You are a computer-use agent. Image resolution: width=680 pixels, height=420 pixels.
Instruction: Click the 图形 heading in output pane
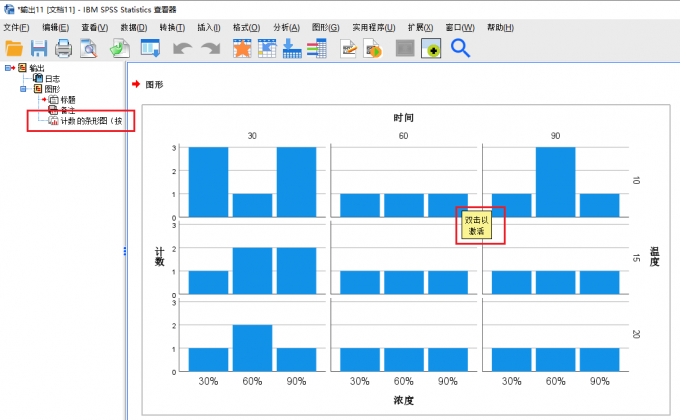[x=154, y=85]
